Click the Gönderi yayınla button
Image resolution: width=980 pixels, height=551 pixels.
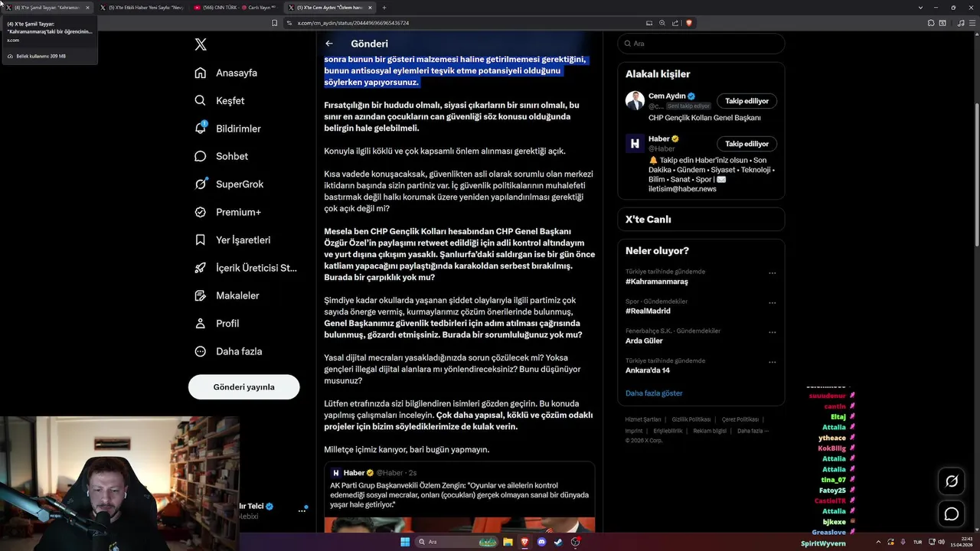[243, 386]
